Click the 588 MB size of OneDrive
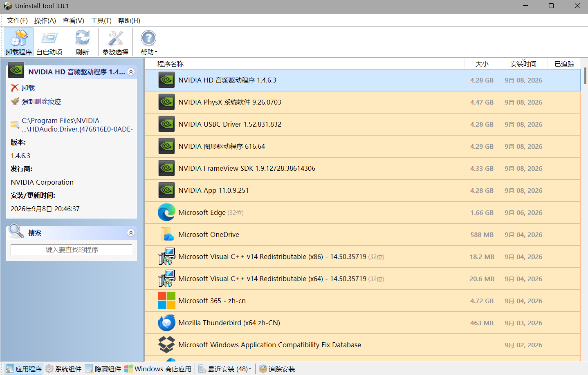588x375 pixels. point(482,234)
